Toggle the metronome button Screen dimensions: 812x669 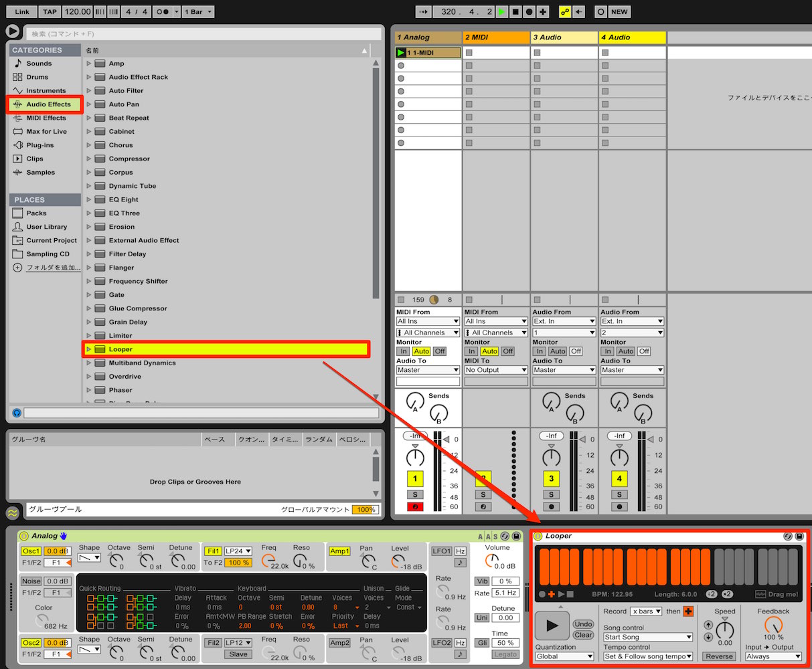click(163, 11)
